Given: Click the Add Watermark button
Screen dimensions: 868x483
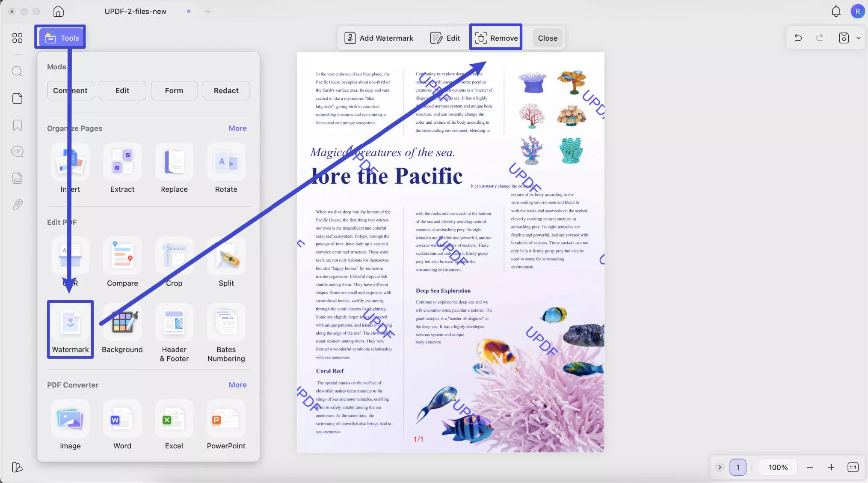Looking at the screenshot, I should click(x=379, y=38).
